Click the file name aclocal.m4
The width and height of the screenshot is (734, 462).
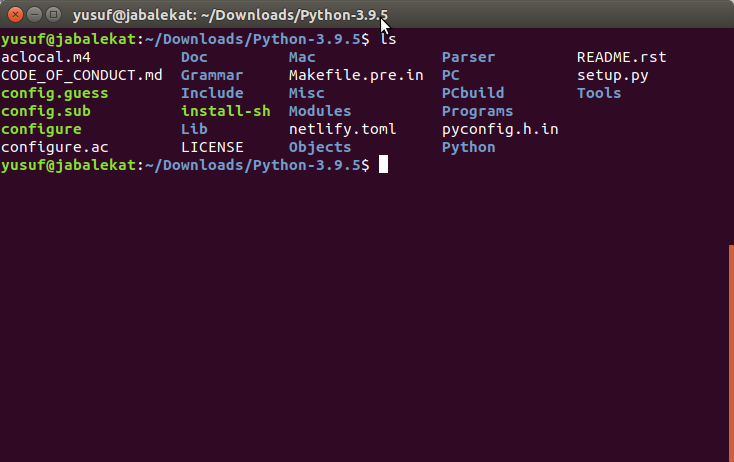coord(46,57)
